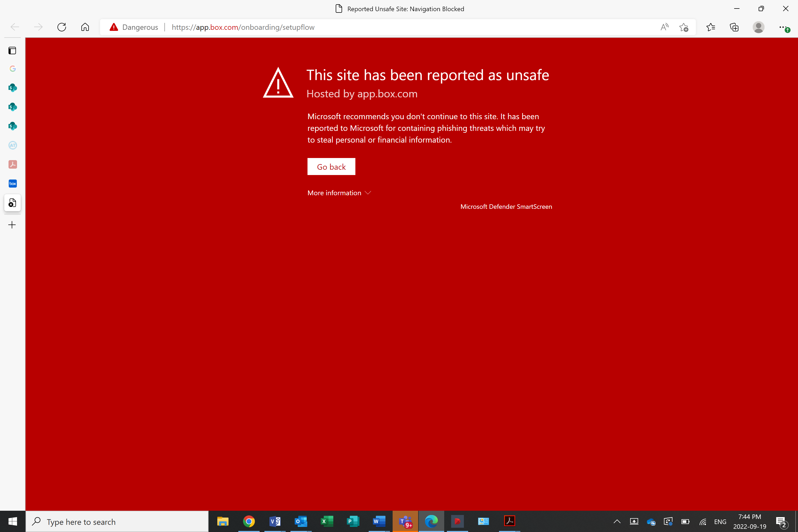Minimize the Edge window

737,9
